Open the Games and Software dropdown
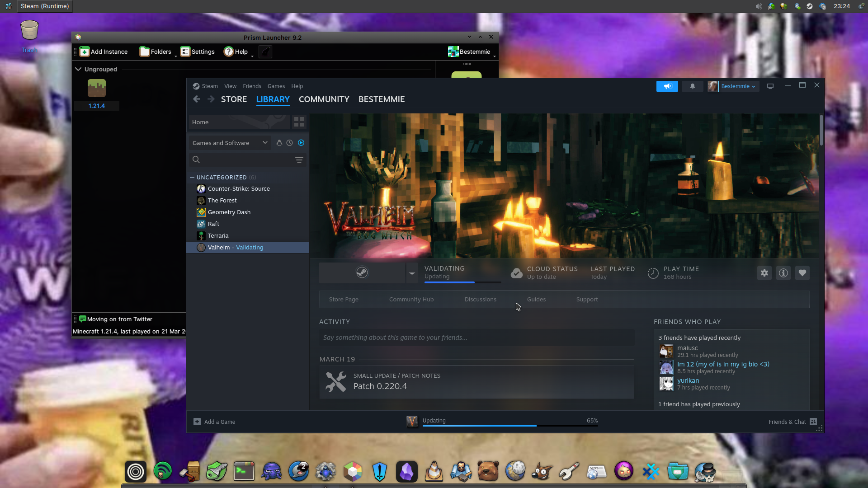The height and width of the screenshot is (488, 868). pyautogui.click(x=230, y=143)
